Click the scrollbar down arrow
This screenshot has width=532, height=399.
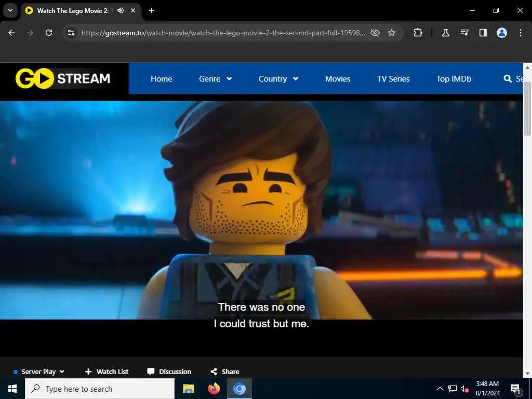(527, 374)
